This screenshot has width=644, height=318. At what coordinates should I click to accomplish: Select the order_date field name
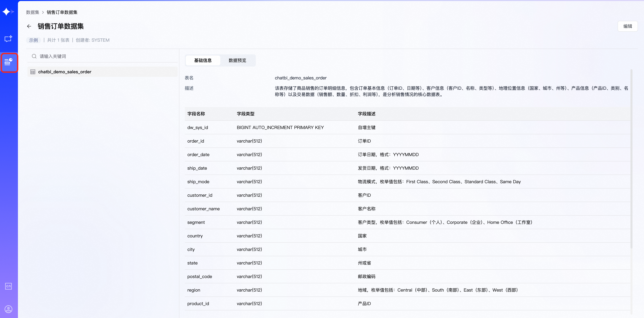[x=198, y=155]
